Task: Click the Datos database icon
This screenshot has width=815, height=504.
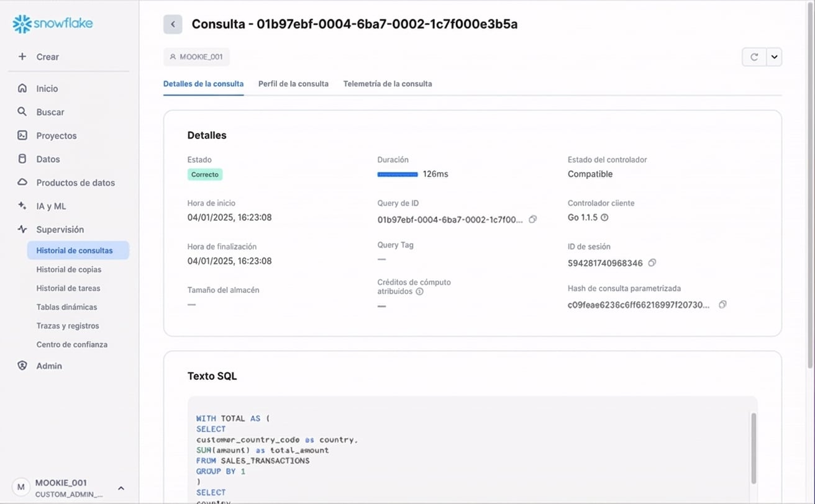Action: 22,159
